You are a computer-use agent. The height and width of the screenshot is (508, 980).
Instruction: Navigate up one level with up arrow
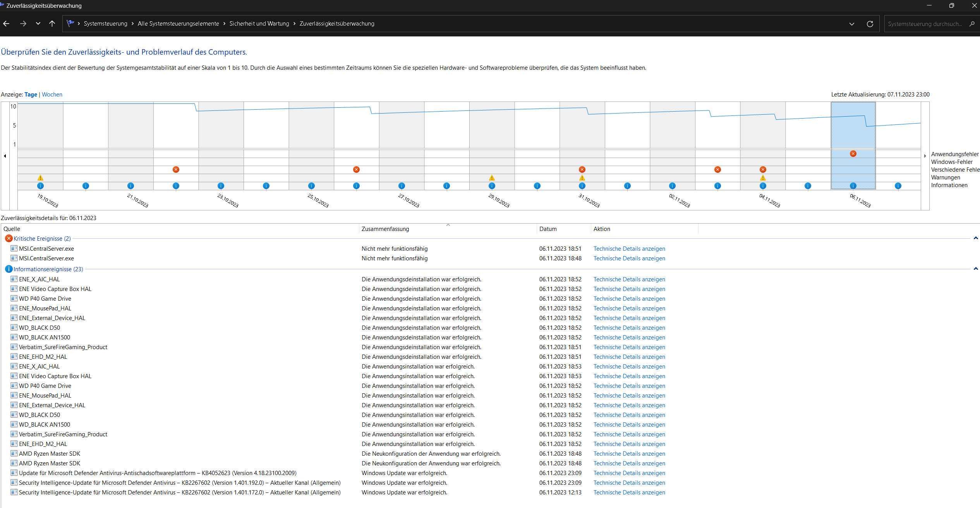coord(52,24)
